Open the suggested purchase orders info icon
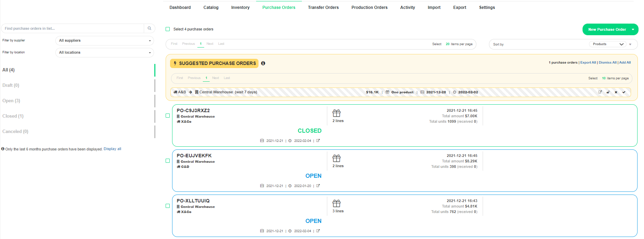 tap(263, 63)
